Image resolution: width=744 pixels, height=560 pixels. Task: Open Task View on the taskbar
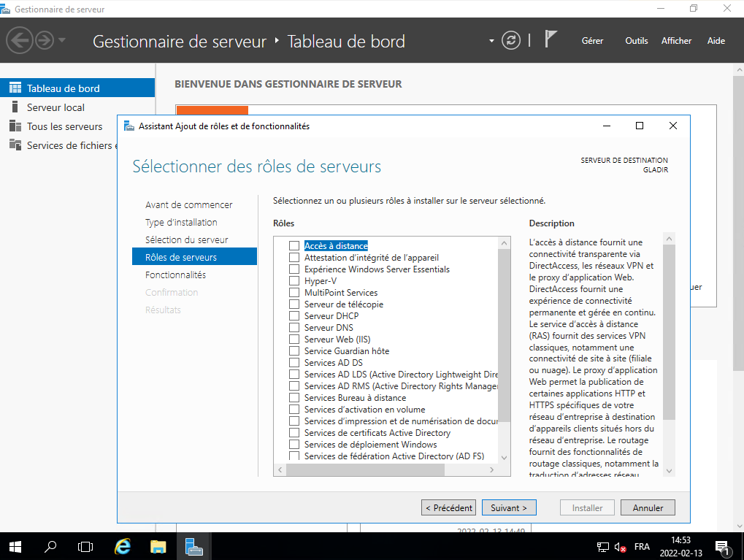[x=85, y=547]
